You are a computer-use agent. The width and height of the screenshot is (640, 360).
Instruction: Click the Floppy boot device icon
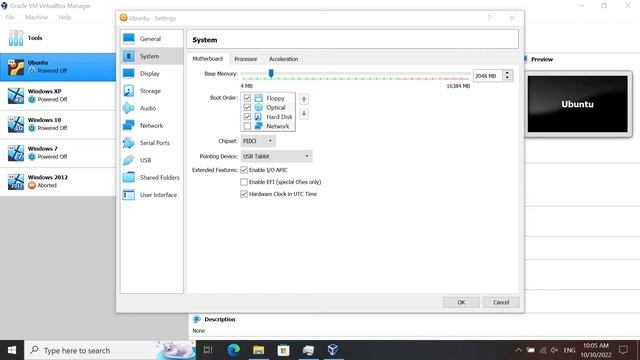pos(258,98)
